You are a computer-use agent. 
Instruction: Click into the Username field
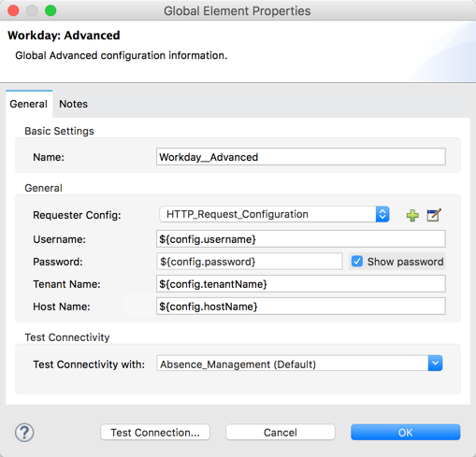click(x=301, y=239)
